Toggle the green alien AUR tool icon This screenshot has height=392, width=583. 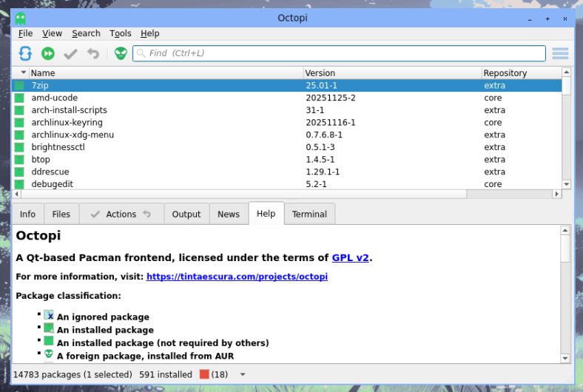click(x=121, y=53)
